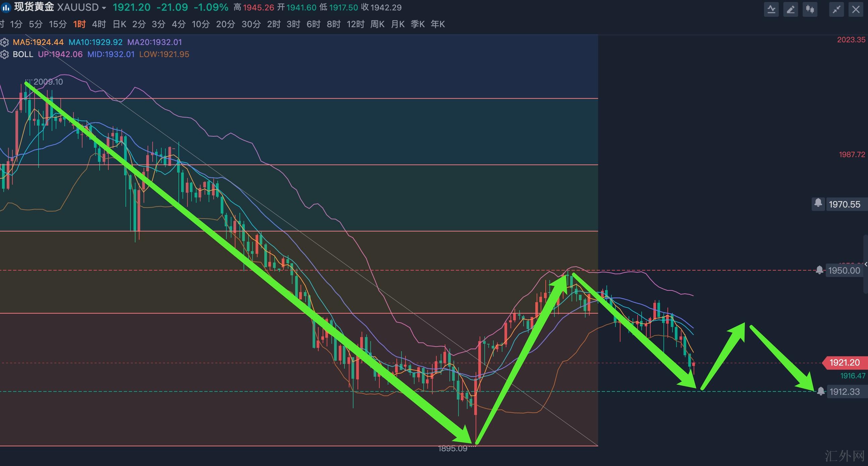Click the current price tag 1921.20
This screenshot has width=868, height=466.
click(x=845, y=363)
